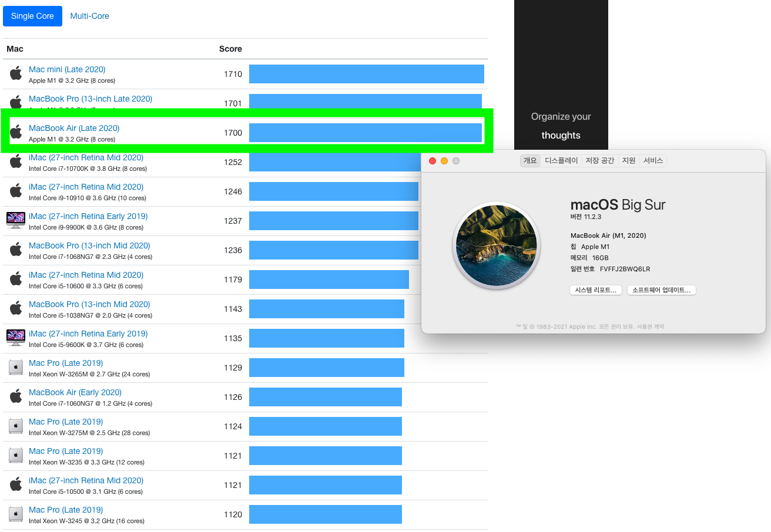This screenshot has height=532, width=771.
Task: Click the score value 1700
Action: 233,133
